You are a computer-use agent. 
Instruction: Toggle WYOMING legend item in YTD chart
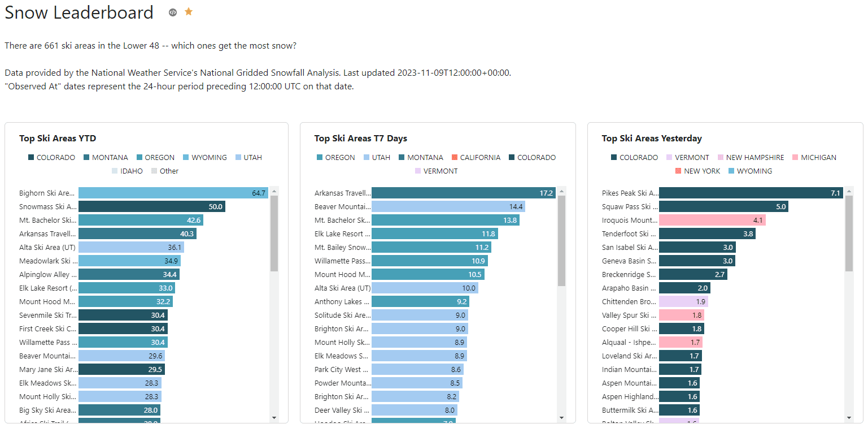point(208,158)
